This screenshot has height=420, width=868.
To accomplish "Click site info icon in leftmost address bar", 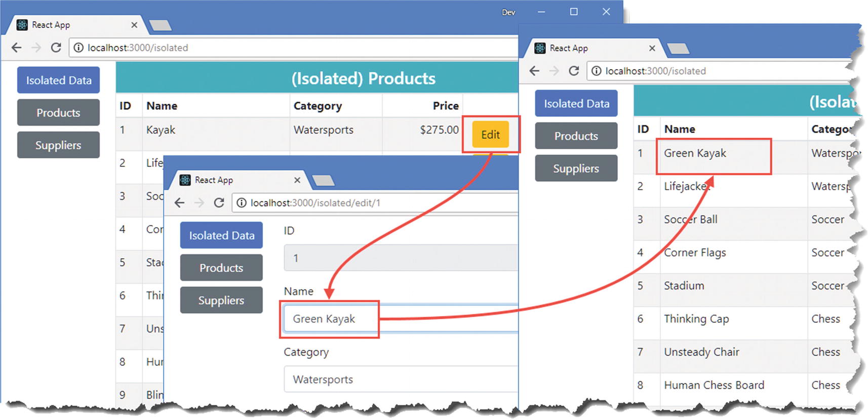I will (78, 48).
